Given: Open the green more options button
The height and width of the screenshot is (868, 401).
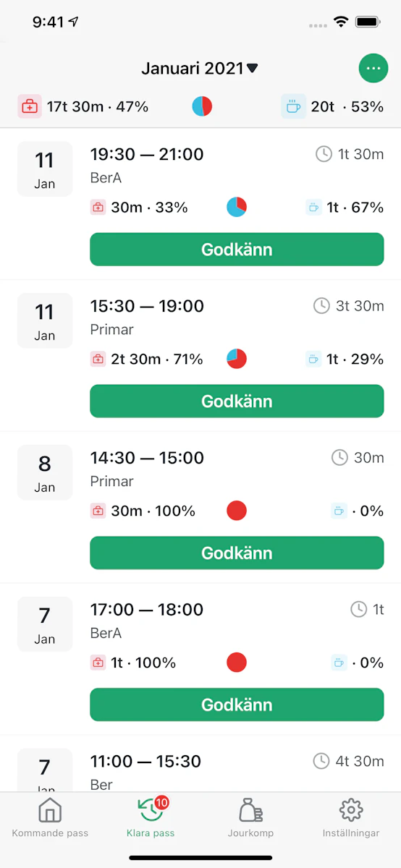Looking at the screenshot, I should pos(373,68).
